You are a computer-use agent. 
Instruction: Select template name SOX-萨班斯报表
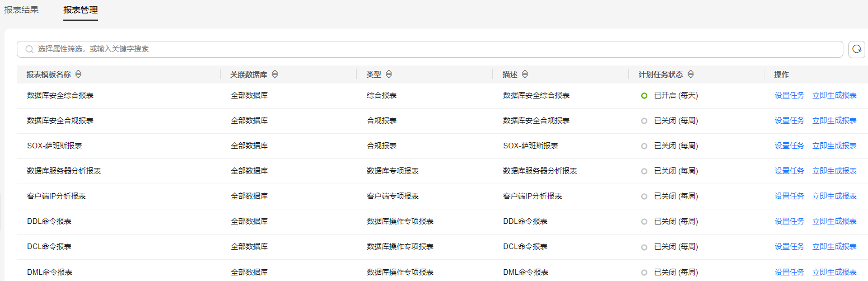pos(54,146)
